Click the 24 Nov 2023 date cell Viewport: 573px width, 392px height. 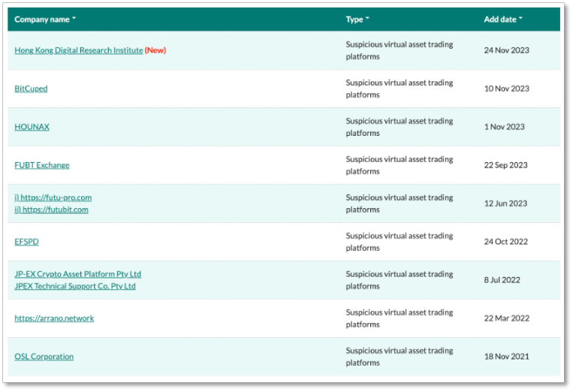point(506,50)
